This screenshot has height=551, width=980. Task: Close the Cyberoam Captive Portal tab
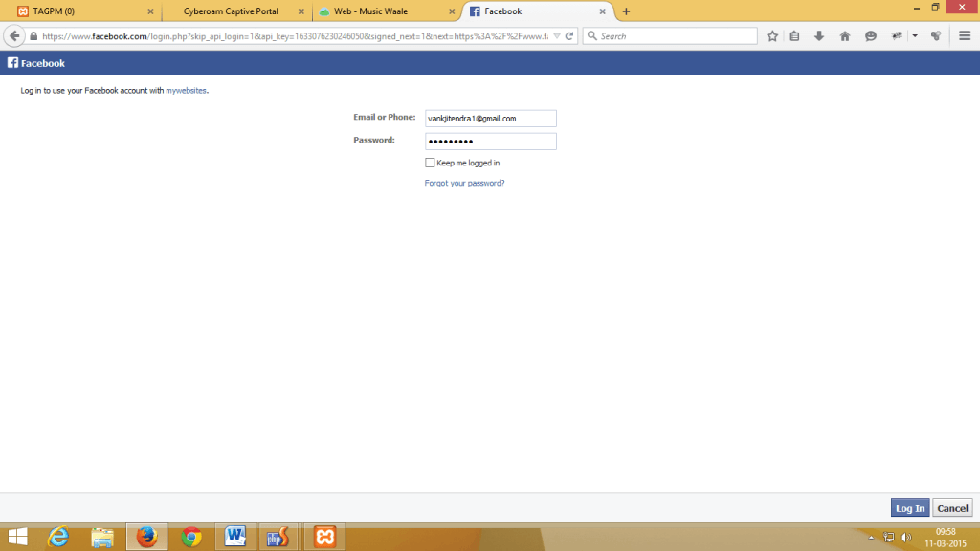click(301, 11)
